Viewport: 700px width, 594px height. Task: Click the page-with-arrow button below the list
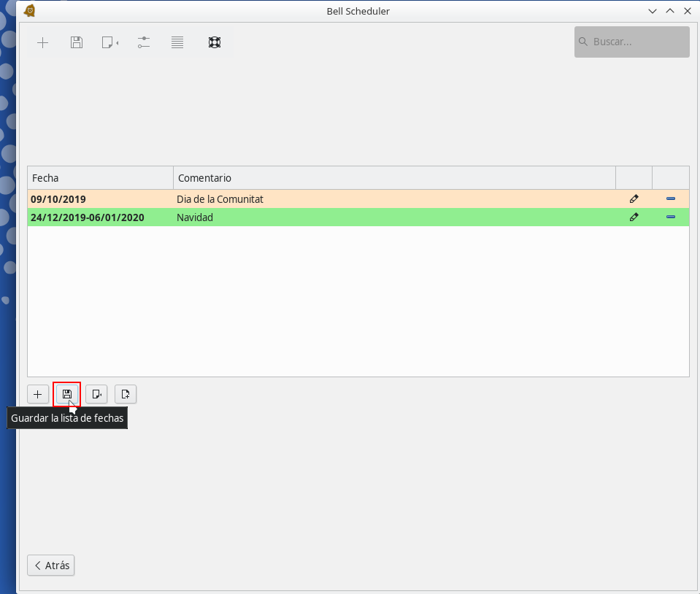96,394
